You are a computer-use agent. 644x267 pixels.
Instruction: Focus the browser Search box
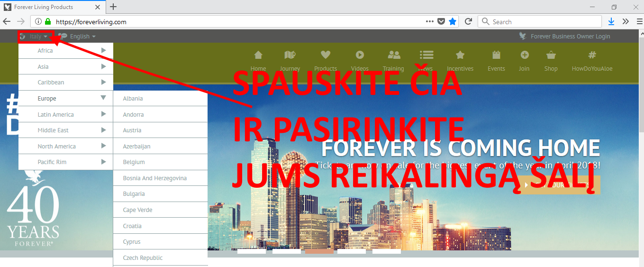(540, 21)
